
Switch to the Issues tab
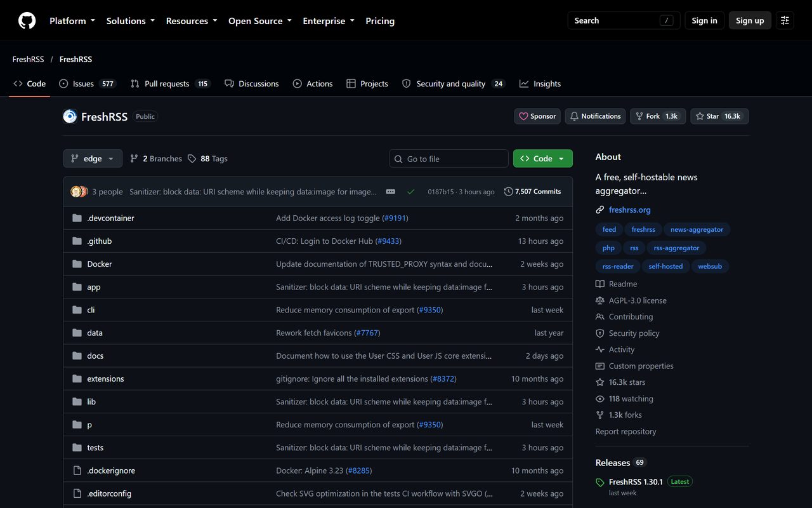[88, 84]
